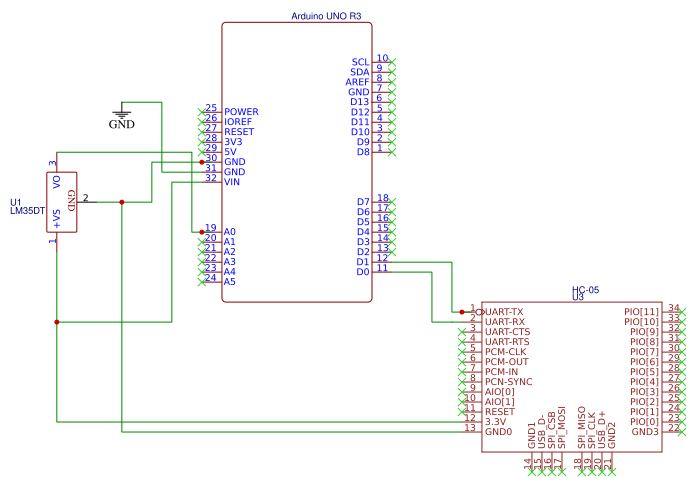Click the LM35DT sensor component body

[x=62, y=202]
